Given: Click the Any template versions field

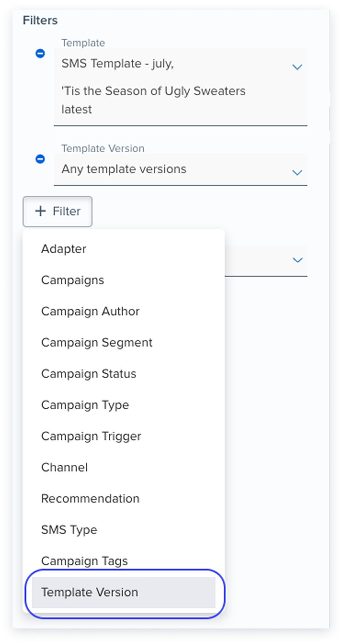Looking at the screenshot, I should tap(180, 169).
